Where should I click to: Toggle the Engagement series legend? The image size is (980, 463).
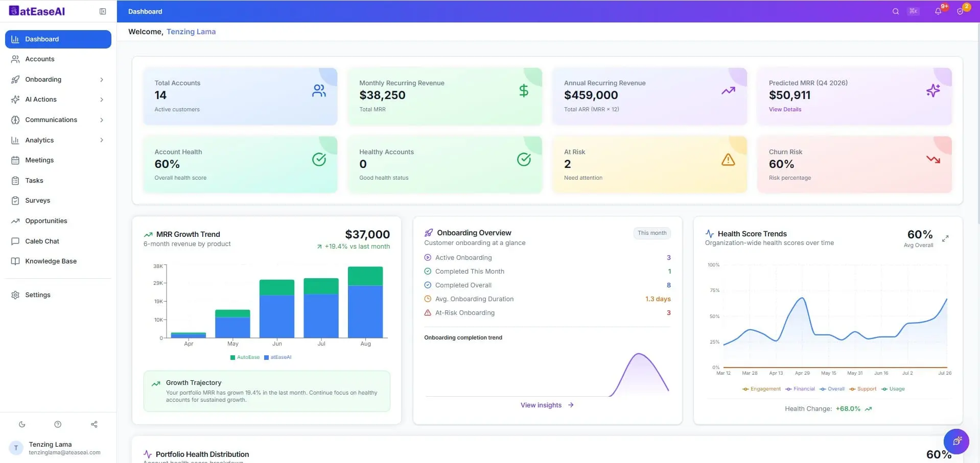point(761,389)
